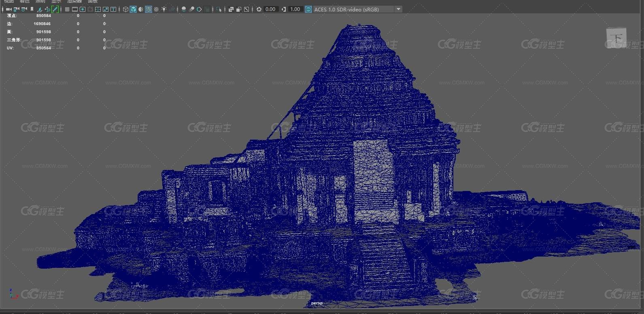Toggle the viewport Grid display

[67, 9]
